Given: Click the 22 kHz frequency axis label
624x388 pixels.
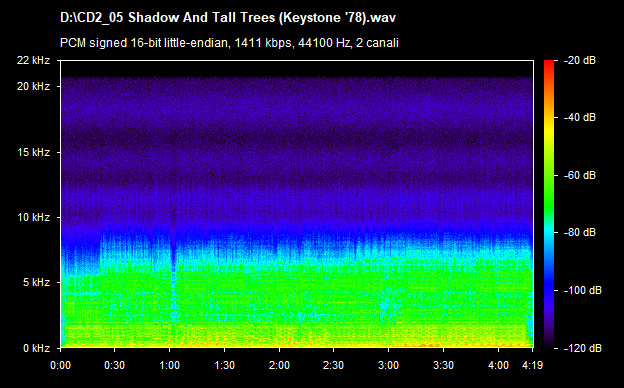Looking at the screenshot, I should click(x=33, y=60).
